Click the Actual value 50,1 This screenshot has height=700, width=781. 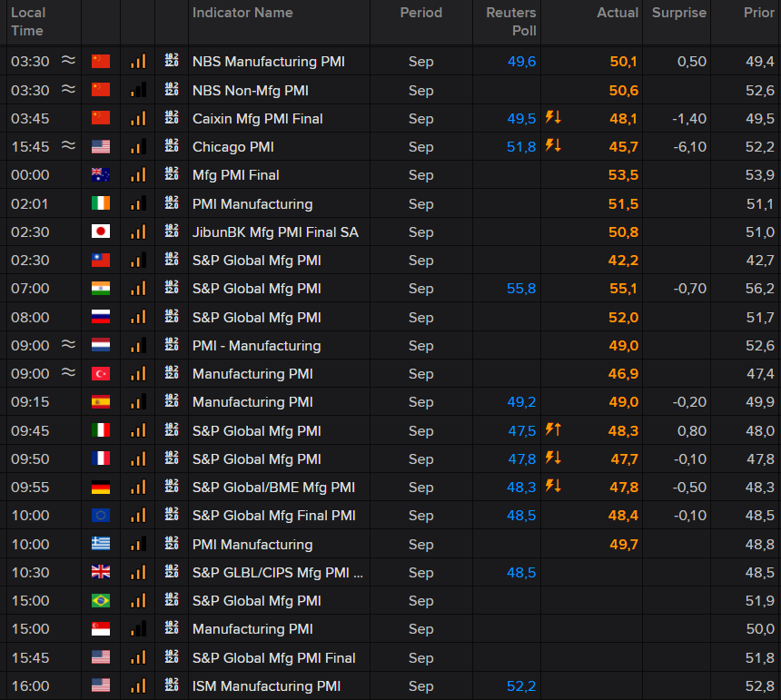pos(624,61)
